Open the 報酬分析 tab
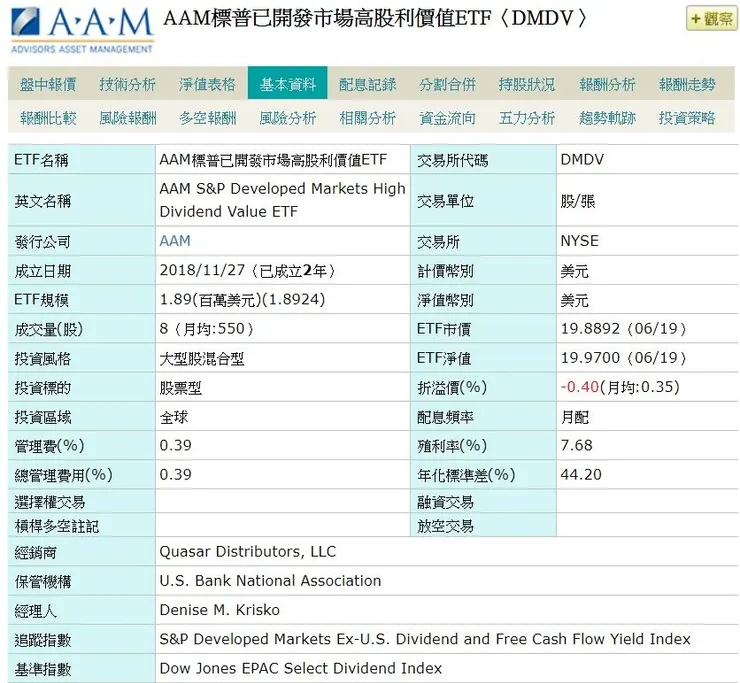 (607, 84)
